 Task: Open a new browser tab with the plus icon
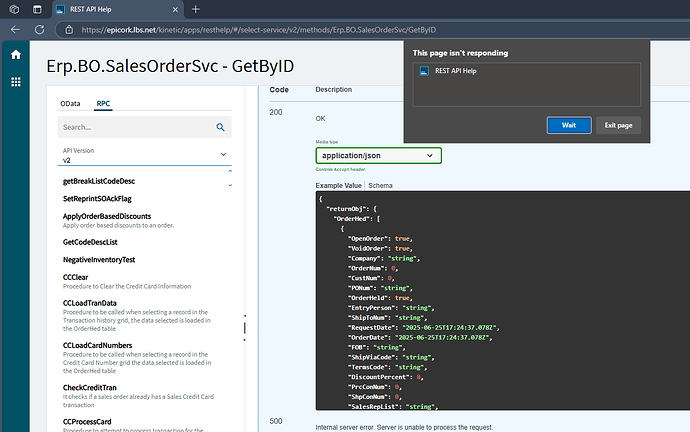[196, 9]
